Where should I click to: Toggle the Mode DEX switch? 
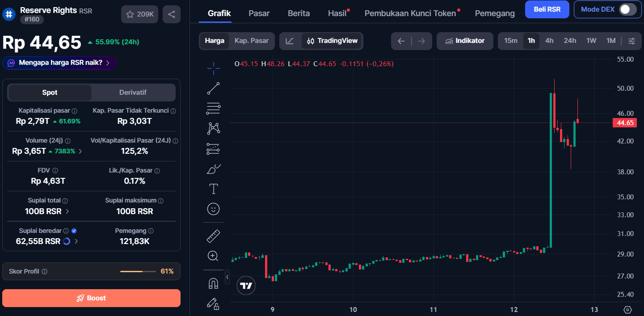click(627, 9)
